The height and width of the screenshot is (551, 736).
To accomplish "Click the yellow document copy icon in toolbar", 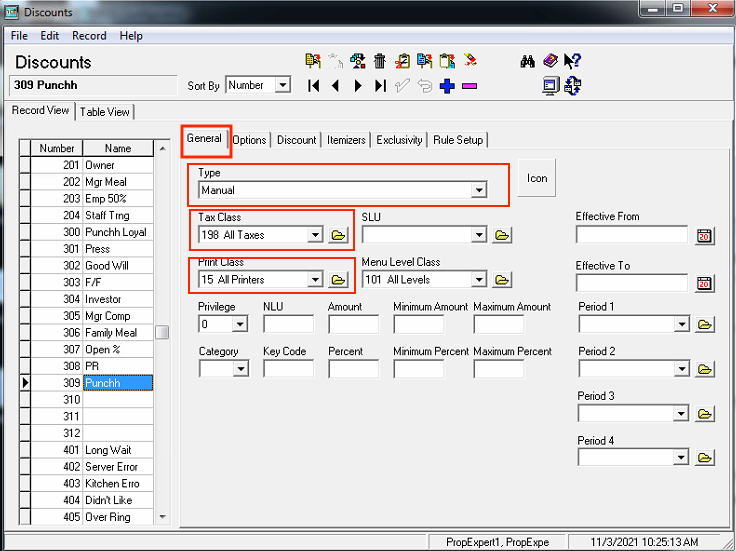I will tap(313, 61).
